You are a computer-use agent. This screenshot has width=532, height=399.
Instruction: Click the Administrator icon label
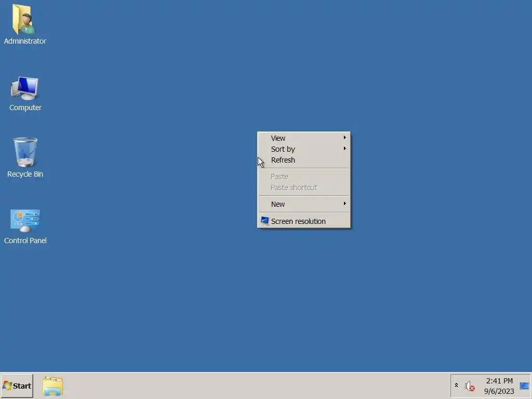[x=25, y=41]
